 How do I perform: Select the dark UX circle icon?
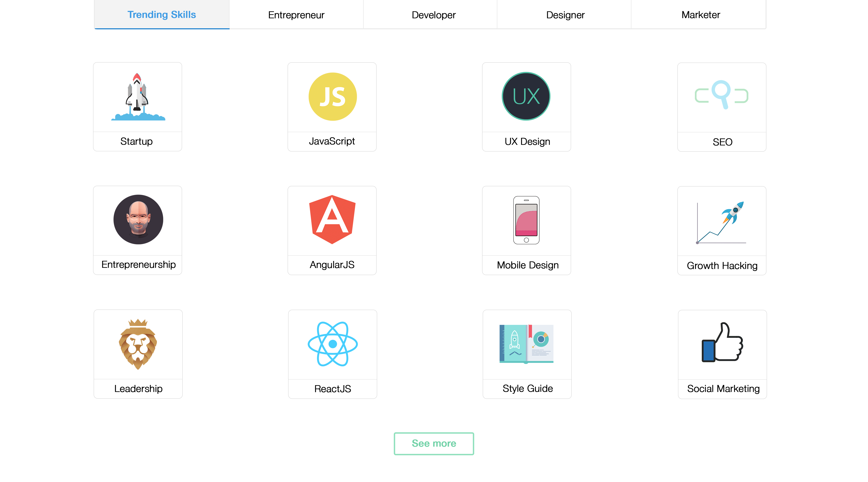pos(526,97)
